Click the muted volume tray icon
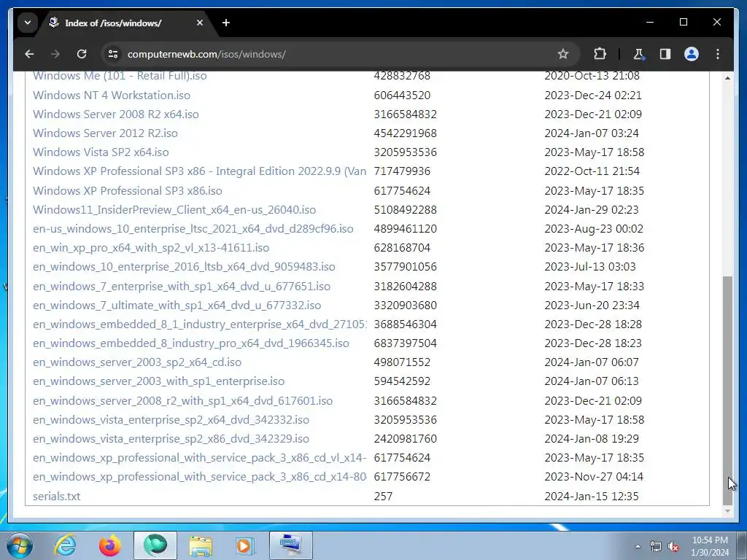747x560 pixels. tap(673, 546)
